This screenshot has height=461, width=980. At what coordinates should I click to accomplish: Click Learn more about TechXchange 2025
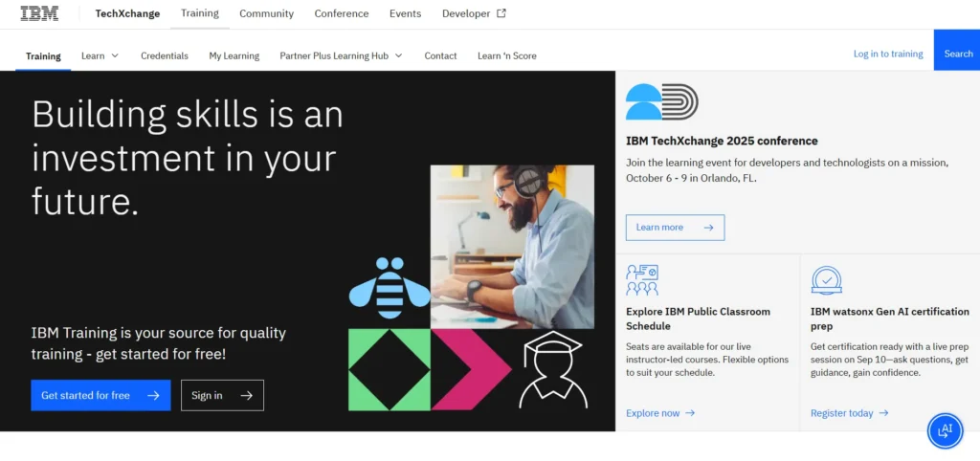click(675, 228)
